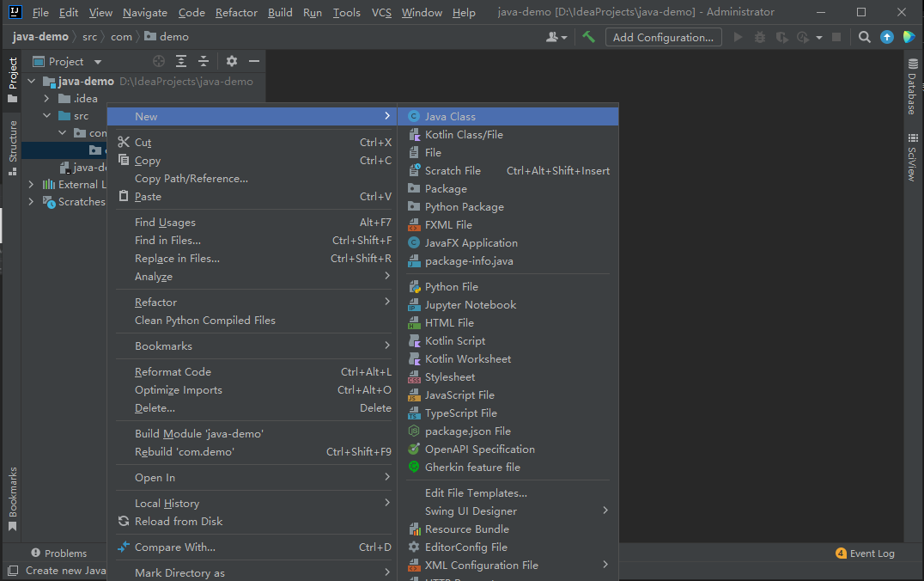Screen dimensions: 924x581
Task: Click the IDE update arrow icon
Action: (887, 37)
